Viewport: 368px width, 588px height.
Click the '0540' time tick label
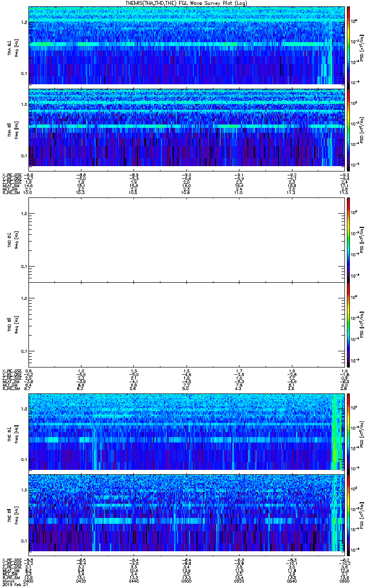pos(291,581)
